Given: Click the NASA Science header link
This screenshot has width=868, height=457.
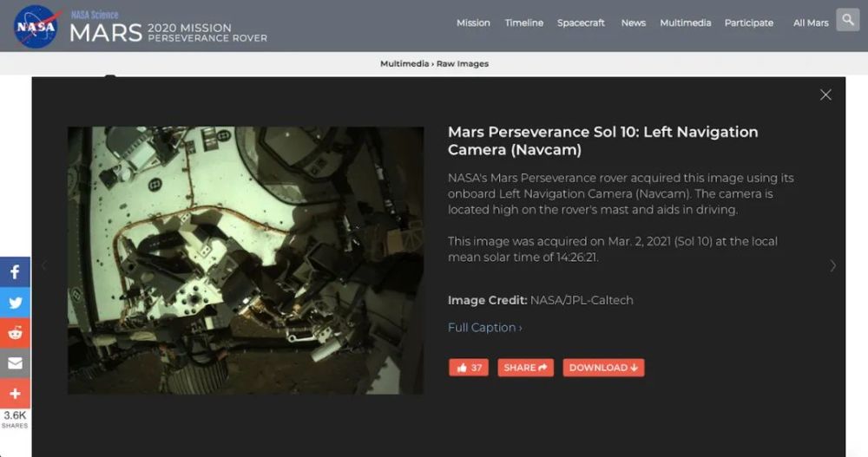Looking at the screenshot, I should click(95, 15).
